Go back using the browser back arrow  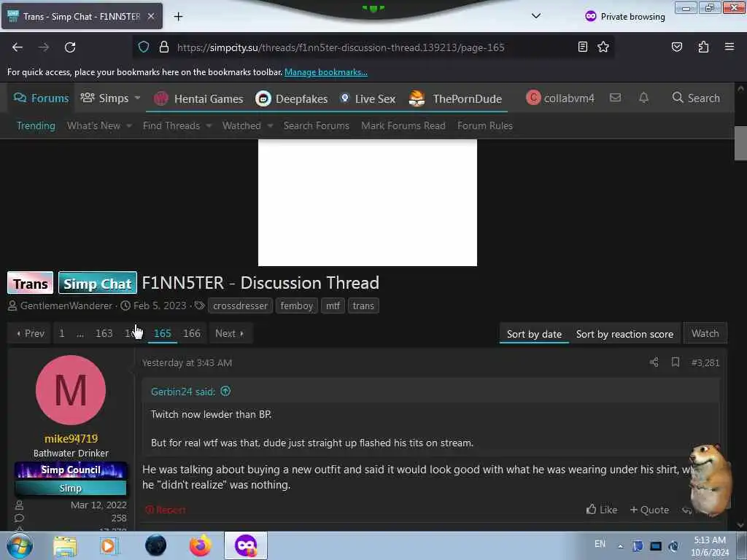point(18,47)
